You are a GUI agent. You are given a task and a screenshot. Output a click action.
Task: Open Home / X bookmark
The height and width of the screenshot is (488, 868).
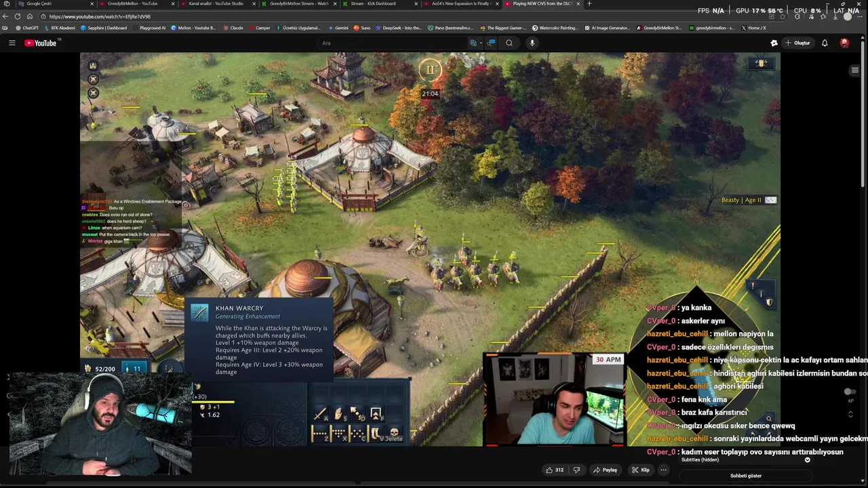click(753, 28)
